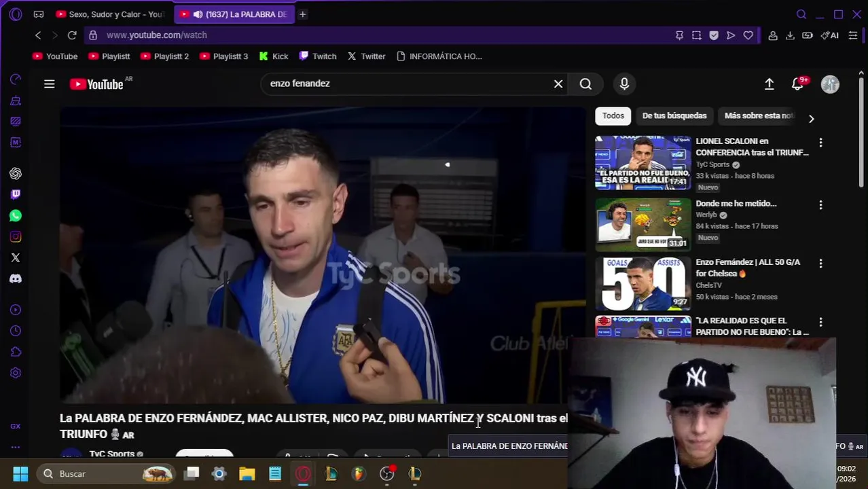Open options for 'LA REALIDAD ES QUE' video

coord(820,322)
